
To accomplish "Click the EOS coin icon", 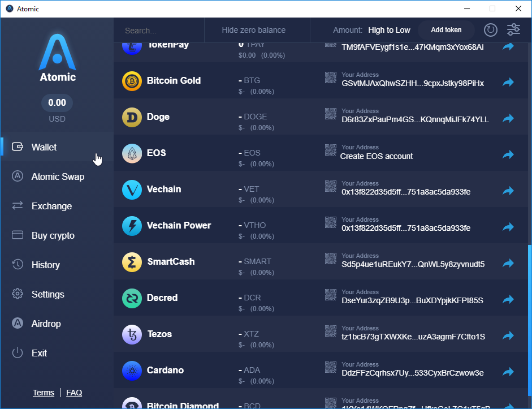I will pyautogui.click(x=132, y=153).
